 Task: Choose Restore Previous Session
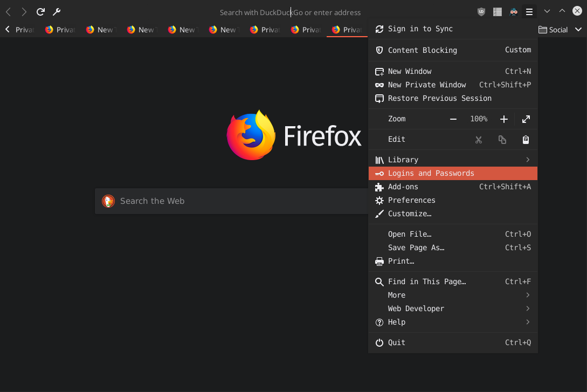tap(453, 98)
